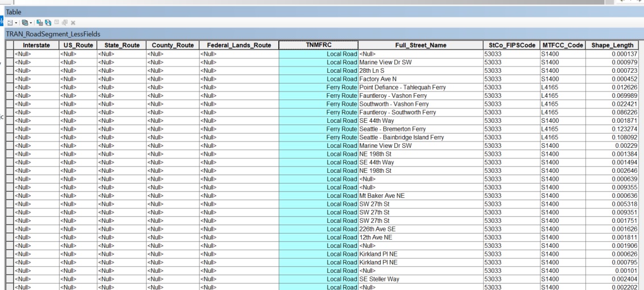Image resolution: width=644 pixels, height=290 pixels.
Task: Click the 226th Ave SE cell
Action: click(421, 229)
